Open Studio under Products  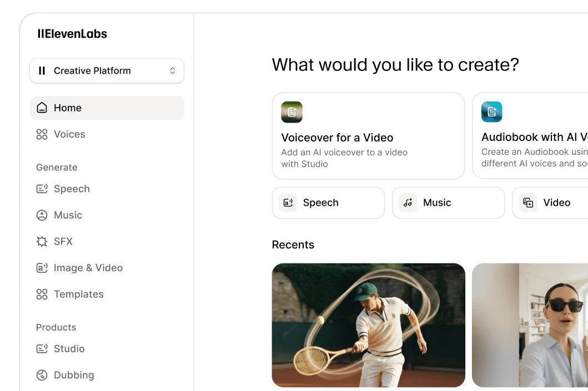107,349
